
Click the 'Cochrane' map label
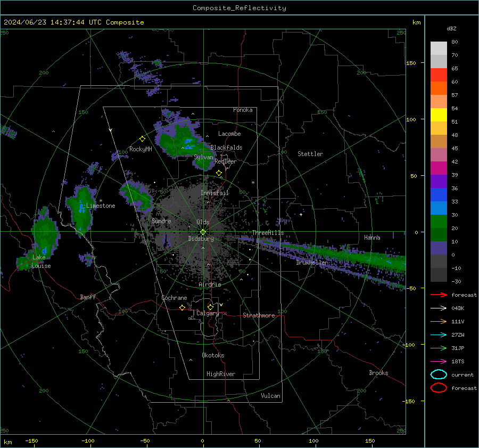174,298
